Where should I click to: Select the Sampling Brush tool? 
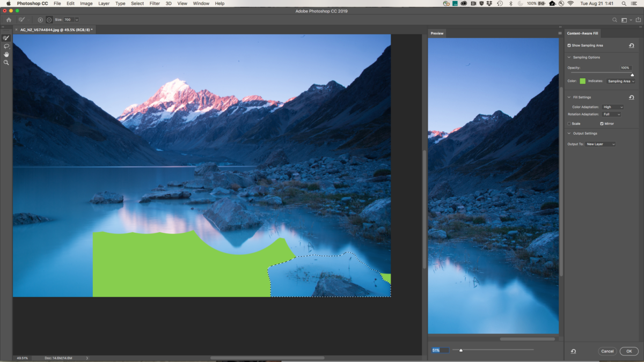coord(6,38)
